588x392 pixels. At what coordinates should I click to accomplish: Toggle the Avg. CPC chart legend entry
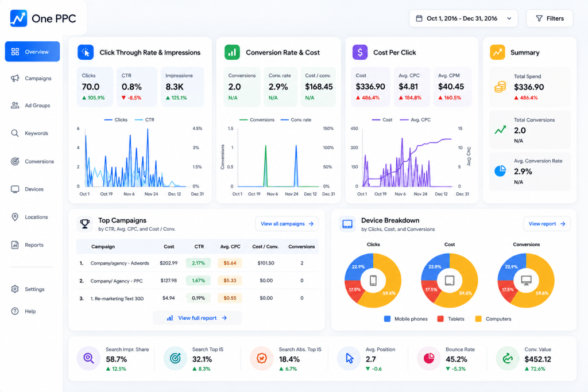click(415, 120)
